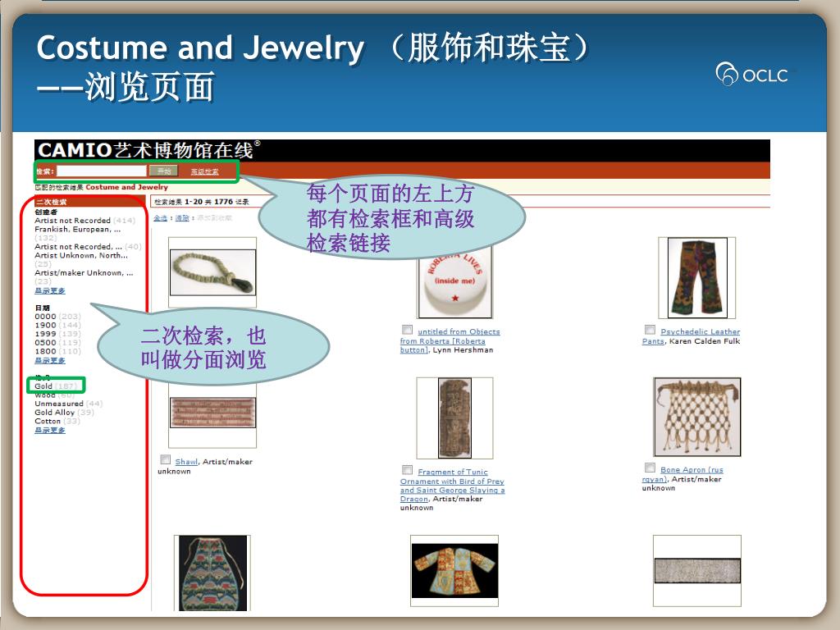Open the gray textile strip thumbnail
Image resolution: width=840 pixels, height=630 pixels.
pos(697,571)
